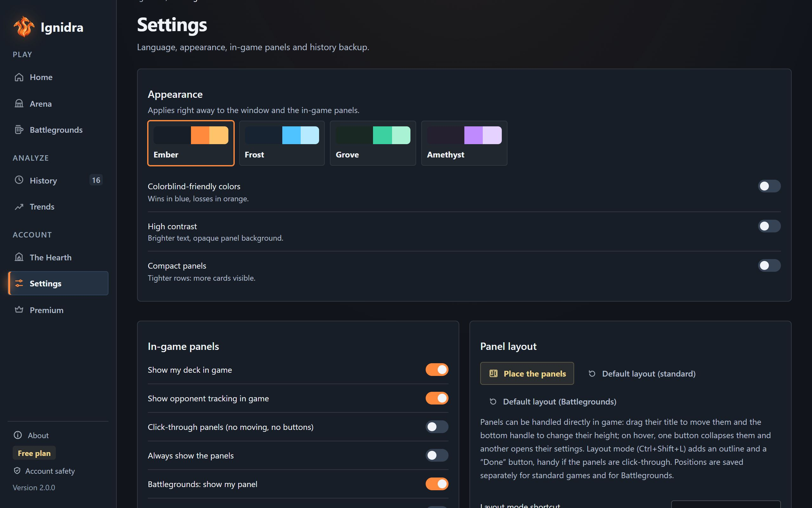The width and height of the screenshot is (812, 508).
Task: Enable Click-through panels toggle
Action: (437, 427)
